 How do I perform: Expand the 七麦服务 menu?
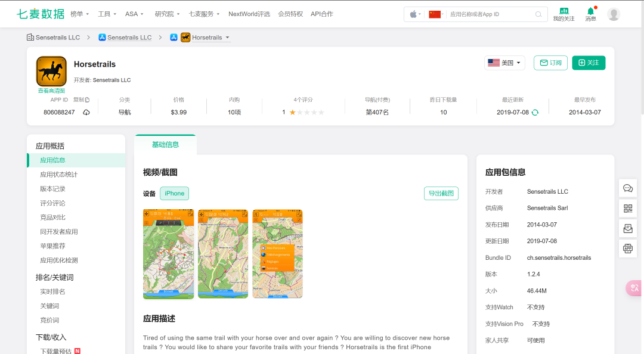pyautogui.click(x=204, y=14)
